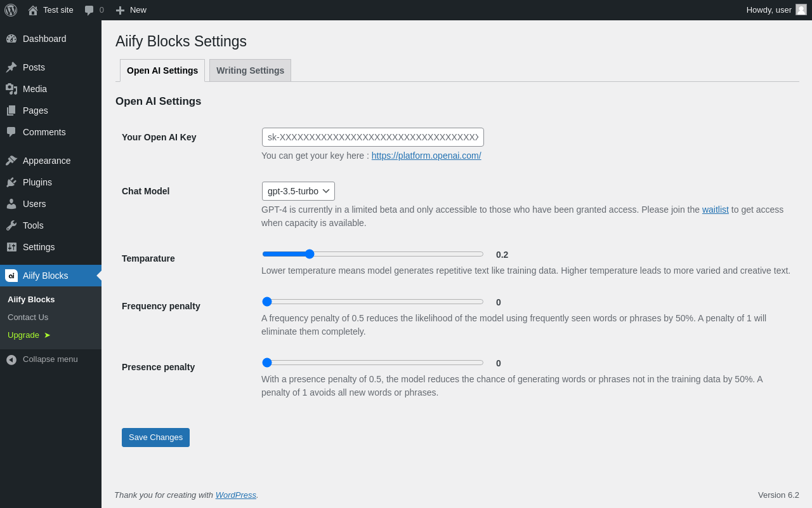Switch to the Writing Settings tab
Viewport: 812px width, 508px height.
pos(250,70)
